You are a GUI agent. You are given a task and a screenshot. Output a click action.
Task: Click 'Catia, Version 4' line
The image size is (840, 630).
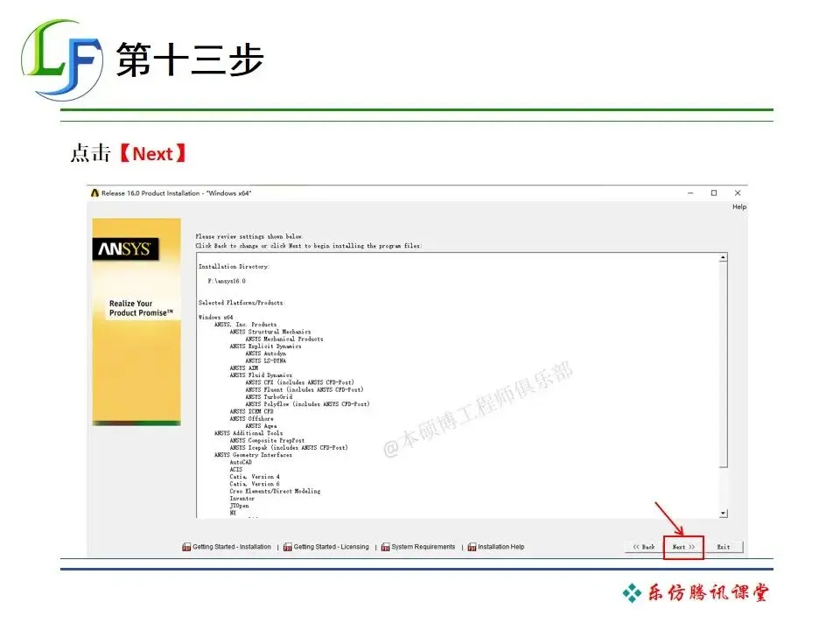[x=255, y=477]
